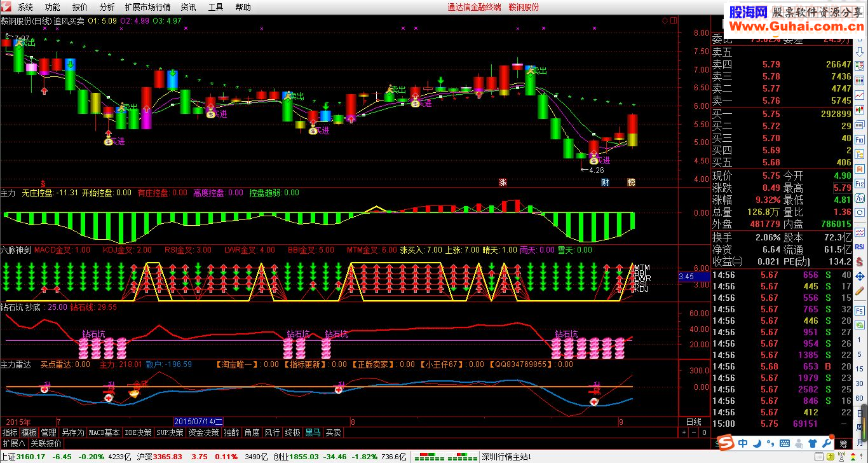Image resolution: width=868 pixels, height=463 pixels.
Task: Open the candlestick K-line sidebar icon
Action: (x=860, y=109)
